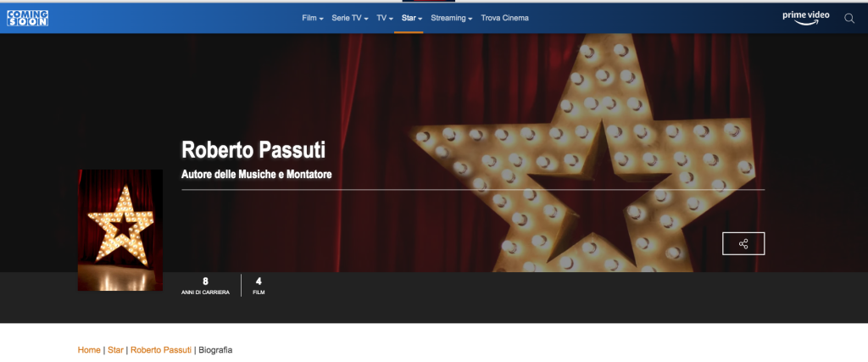Viewport: 868px width, 362px height.
Task: Select the '8 Anni di carriera' statistic
Action: 205,286
